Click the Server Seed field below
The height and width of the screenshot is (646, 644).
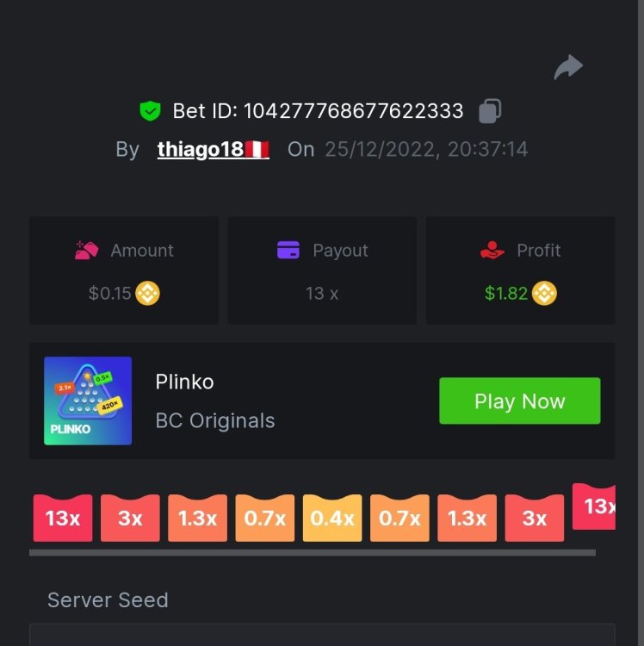322,635
